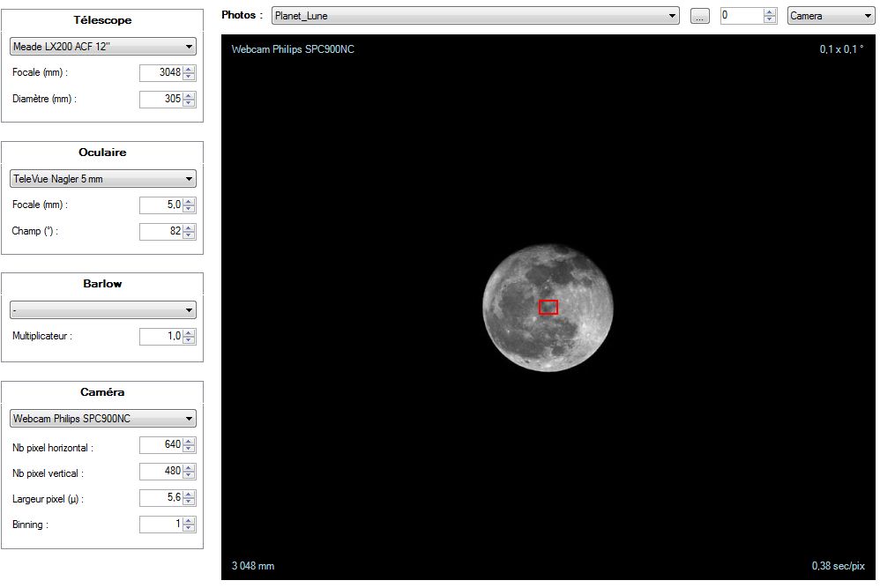Decrease the eyepiece Focale value

coord(189,209)
